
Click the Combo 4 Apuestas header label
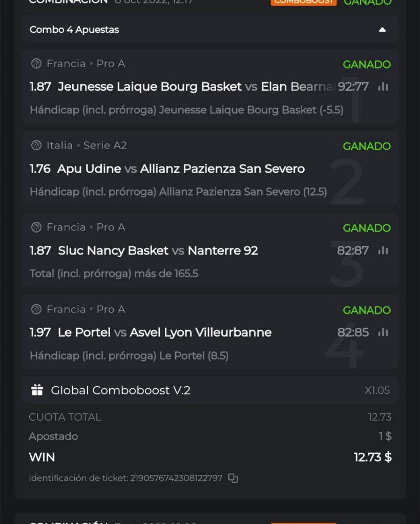pos(74,30)
